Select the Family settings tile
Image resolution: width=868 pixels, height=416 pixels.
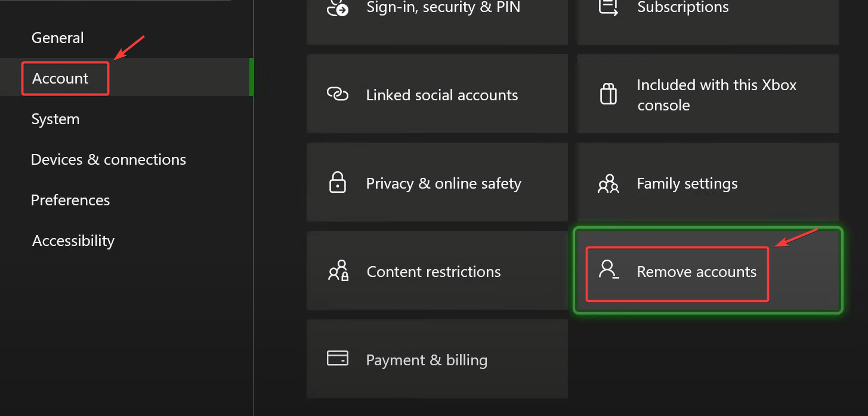tap(708, 183)
